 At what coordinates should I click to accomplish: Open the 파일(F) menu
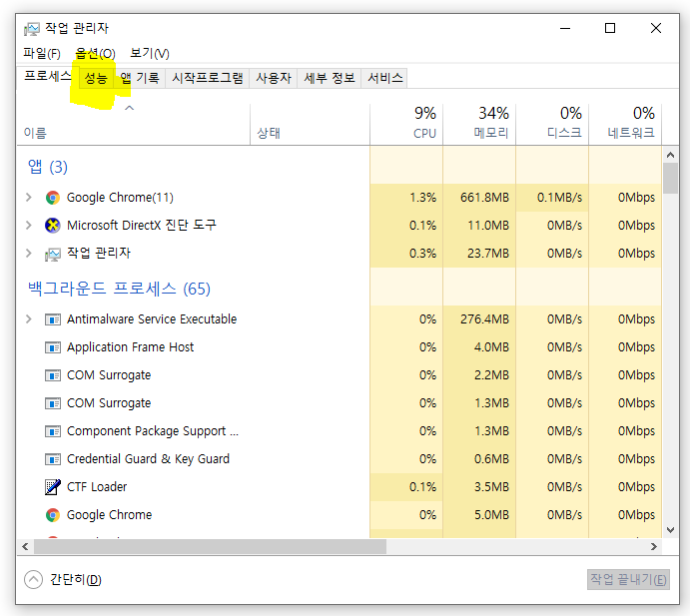42,53
